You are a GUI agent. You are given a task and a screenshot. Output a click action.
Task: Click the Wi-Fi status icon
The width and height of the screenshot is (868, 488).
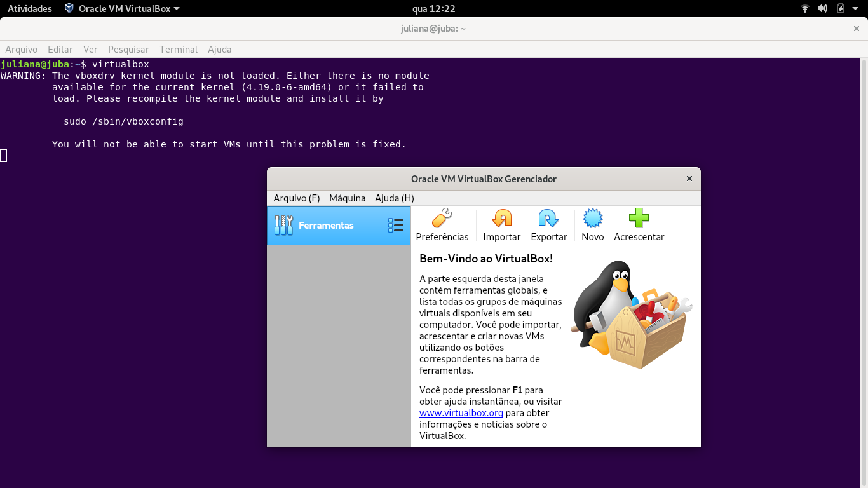pos(805,9)
